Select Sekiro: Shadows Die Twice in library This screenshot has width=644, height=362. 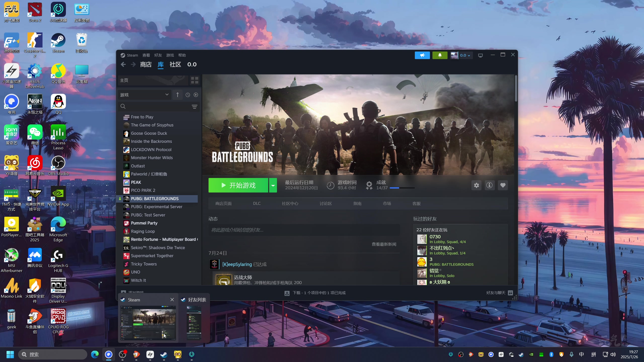(158, 248)
